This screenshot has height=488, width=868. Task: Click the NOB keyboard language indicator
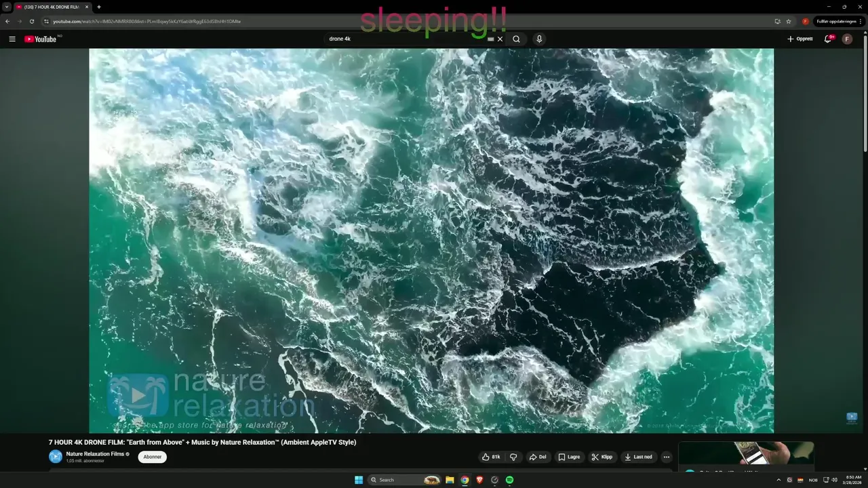813,480
